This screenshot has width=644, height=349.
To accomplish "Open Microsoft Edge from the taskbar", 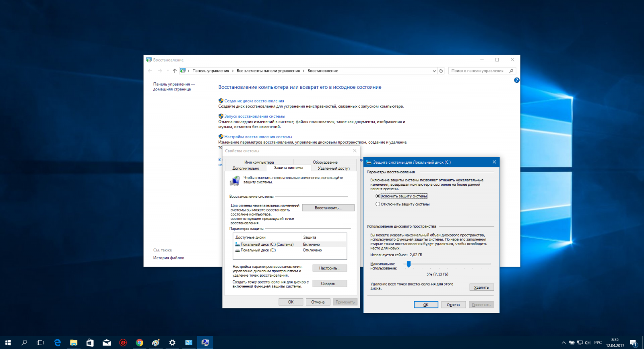I will coord(57,343).
